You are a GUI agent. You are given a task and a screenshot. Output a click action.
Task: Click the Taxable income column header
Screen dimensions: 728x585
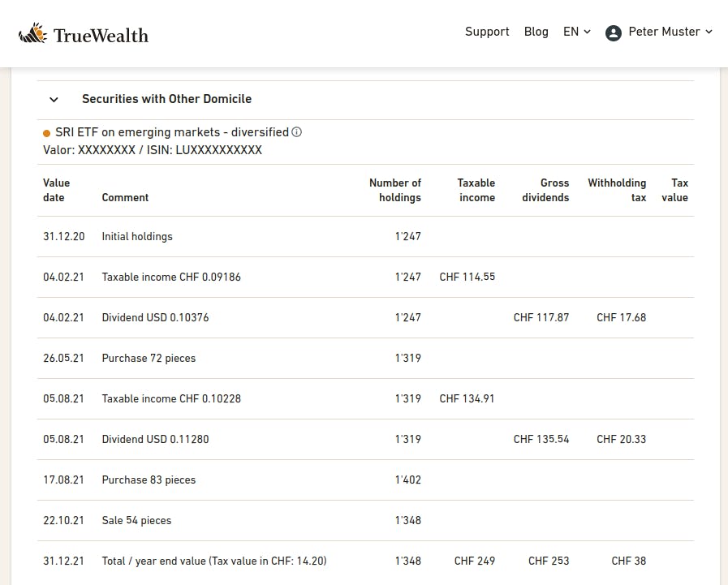(x=476, y=190)
